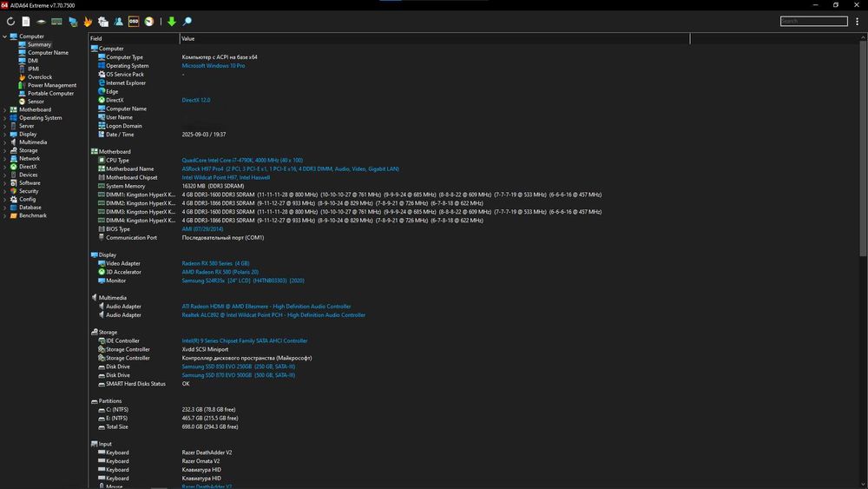The image size is (868, 489).
Task: Open the OSD panel toolbar icon
Action: [134, 22]
